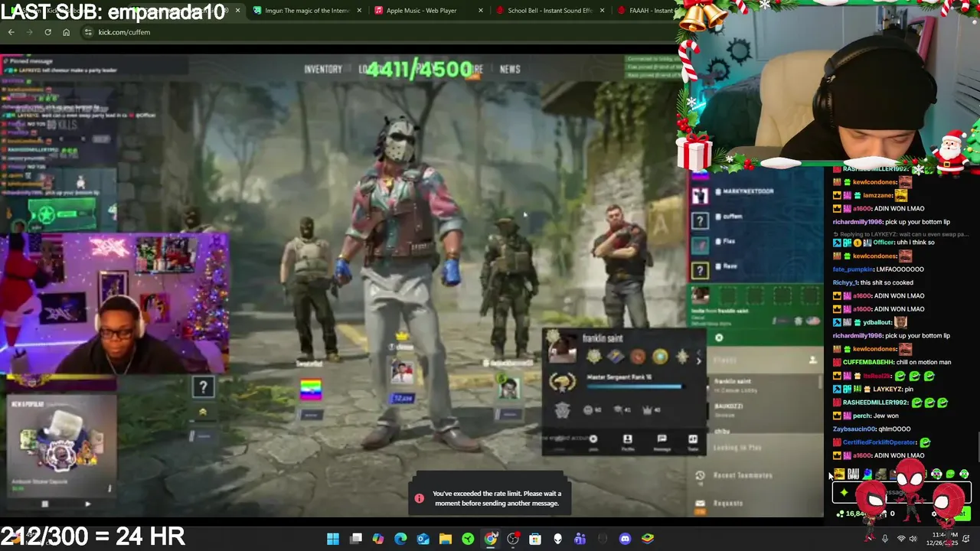Close the School Bell tab

pos(602,11)
